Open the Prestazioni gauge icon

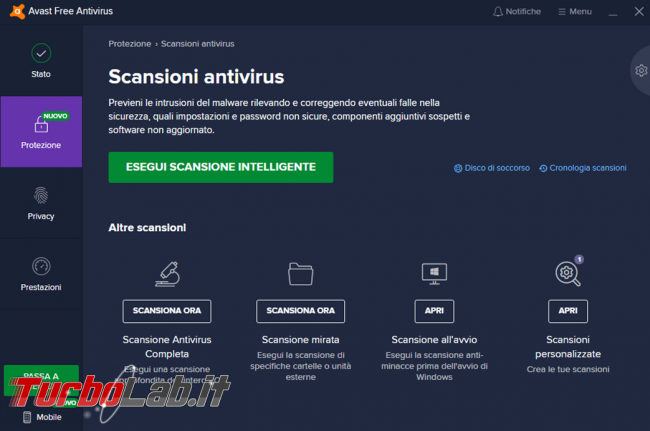click(41, 266)
